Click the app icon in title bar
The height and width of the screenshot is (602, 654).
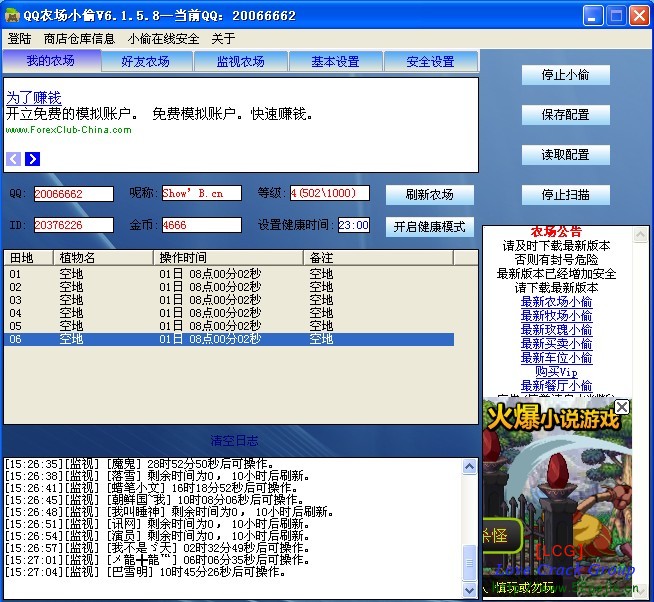[12, 15]
